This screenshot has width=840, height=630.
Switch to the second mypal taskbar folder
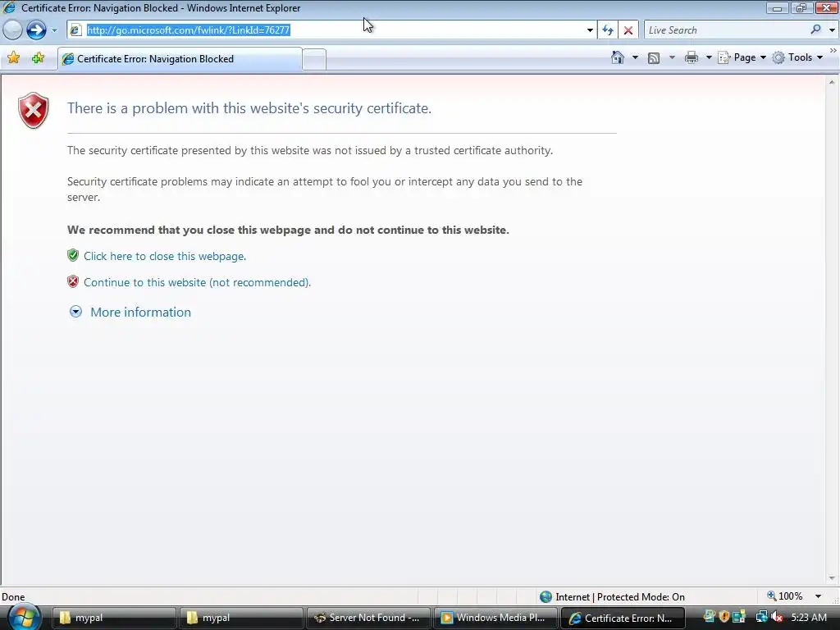point(242,618)
